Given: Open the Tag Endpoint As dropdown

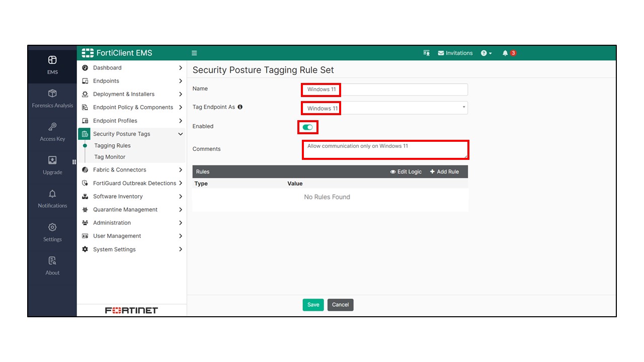Looking at the screenshot, I should coord(385,108).
